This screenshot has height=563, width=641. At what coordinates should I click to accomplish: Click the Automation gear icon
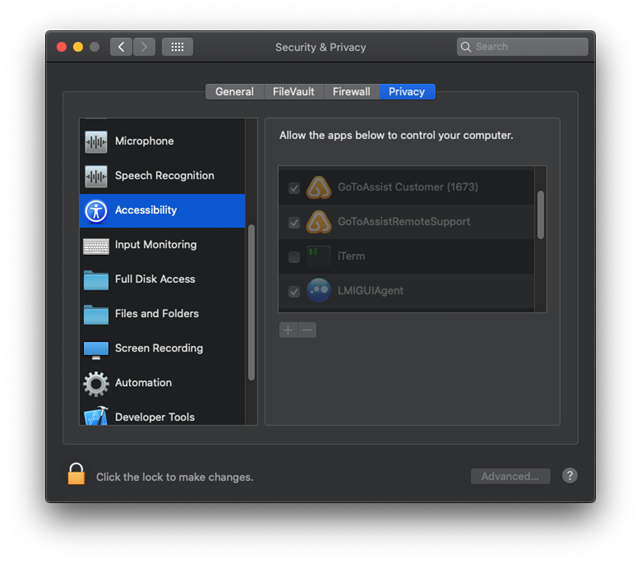click(x=96, y=384)
